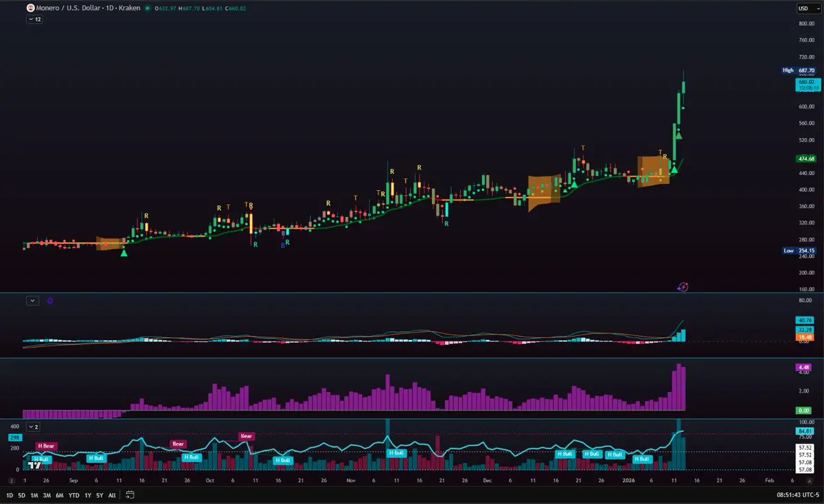Image resolution: width=824 pixels, height=504 pixels.
Task: Click the Monero / U.S. Dollar symbol title
Action: [89, 8]
